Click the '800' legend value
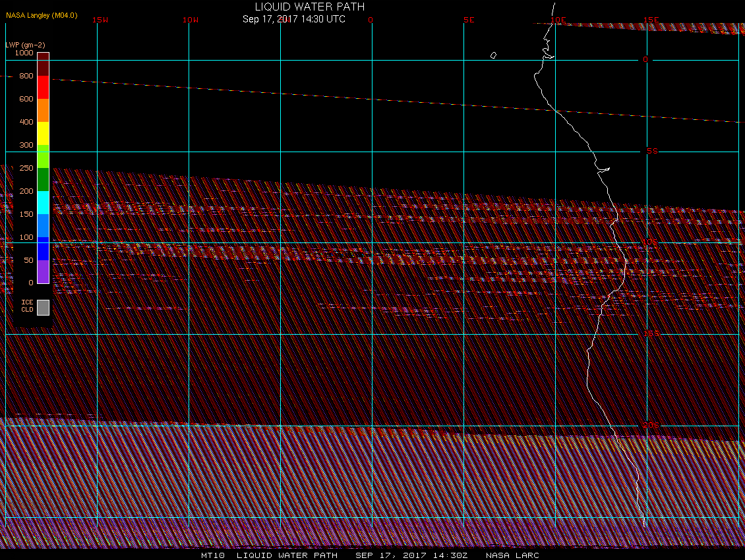745x560 pixels. [x=26, y=76]
